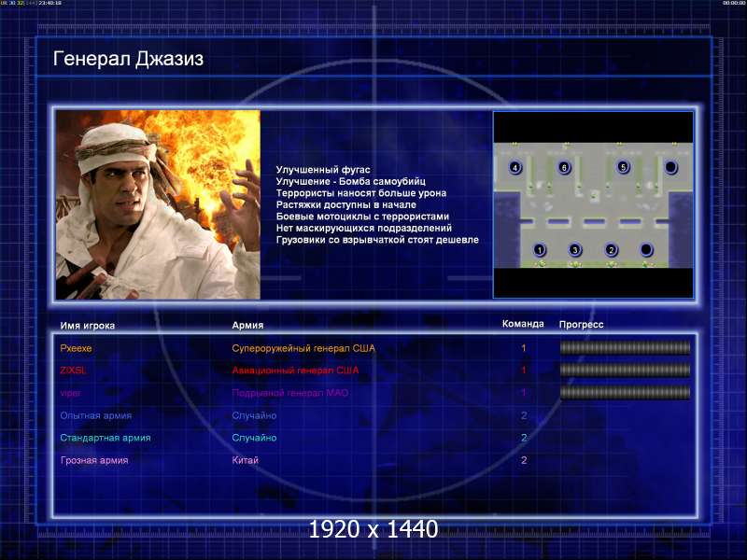Click team number for Опытная армия

(x=524, y=415)
